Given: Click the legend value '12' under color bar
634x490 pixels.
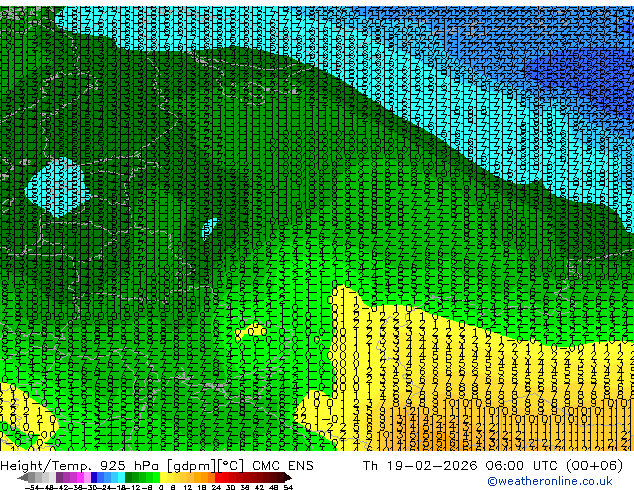Looking at the screenshot, I should 188,487.
